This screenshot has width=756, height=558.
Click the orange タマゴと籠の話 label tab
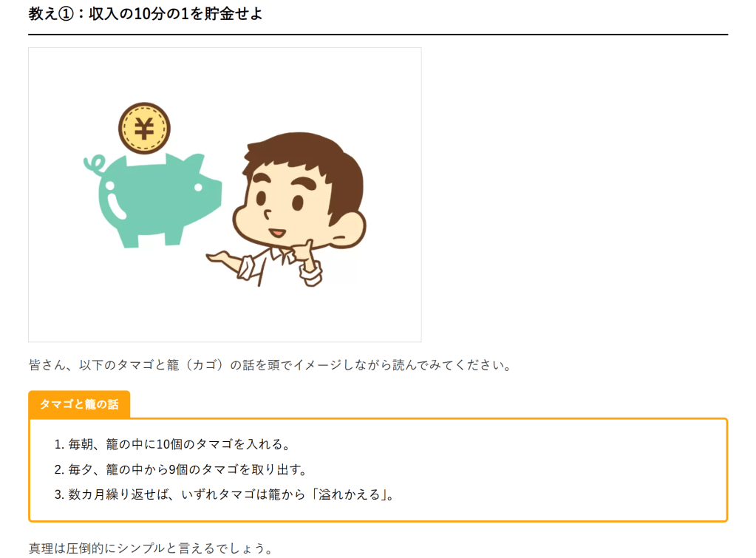[79, 404]
